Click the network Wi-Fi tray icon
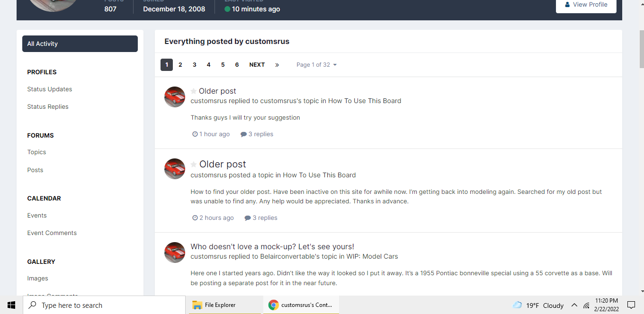644x314 pixels. tap(586, 305)
